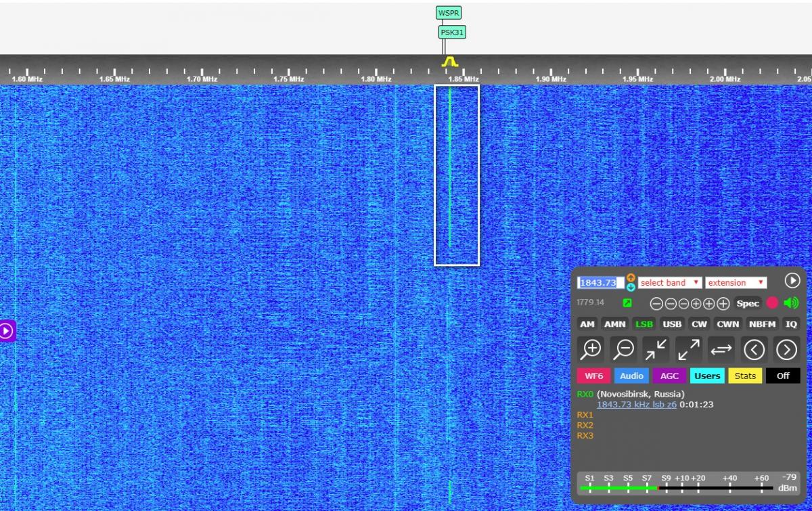Switch to the Audio tab
Viewport: 812px width, 511px height.
pyautogui.click(x=631, y=376)
